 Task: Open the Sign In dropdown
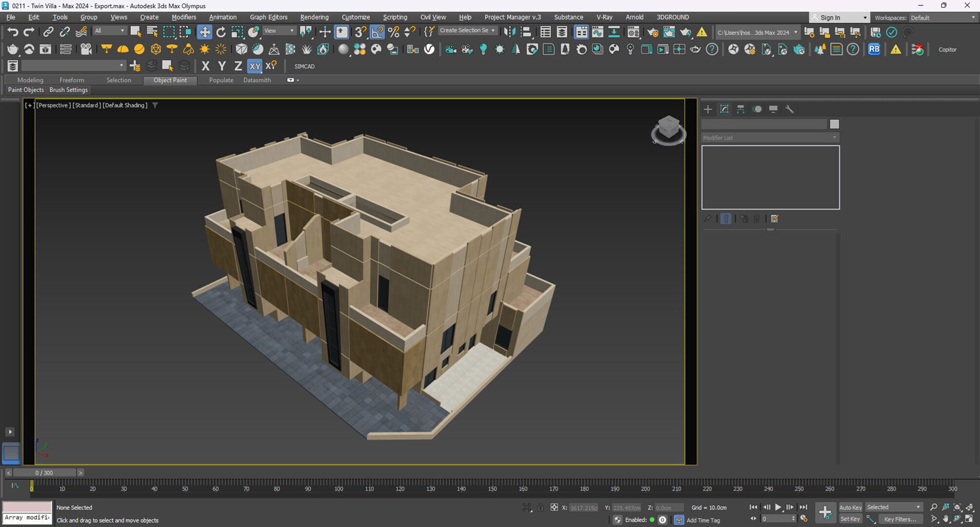[x=839, y=18]
